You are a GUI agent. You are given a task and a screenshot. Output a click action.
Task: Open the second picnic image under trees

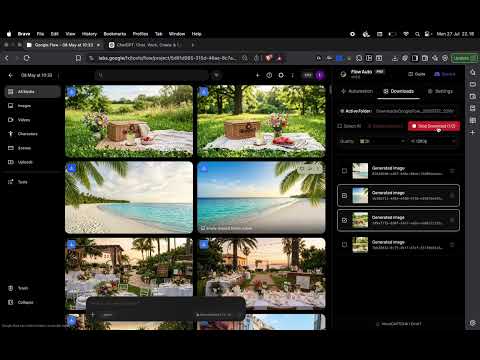(x=261, y=121)
